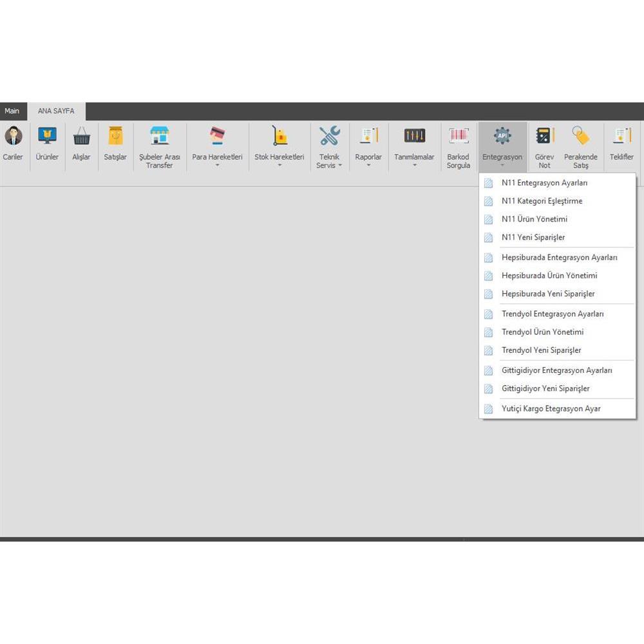Click the Barkod Sorgula barcode icon
644x644 pixels.
click(x=459, y=137)
